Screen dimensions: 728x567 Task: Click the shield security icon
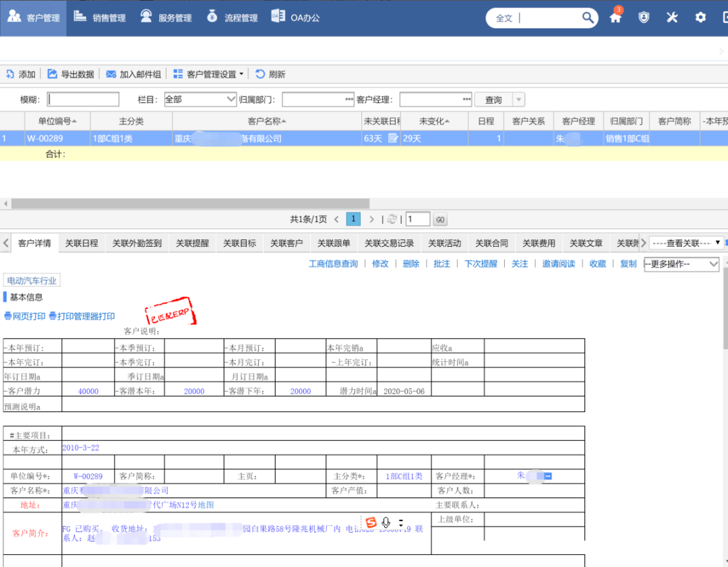644,18
